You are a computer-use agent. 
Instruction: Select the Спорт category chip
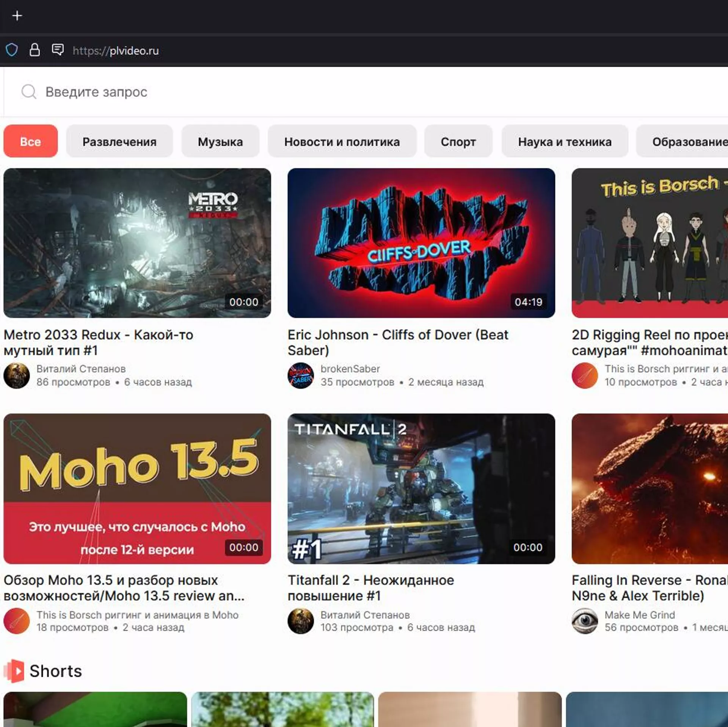[458, 141]
